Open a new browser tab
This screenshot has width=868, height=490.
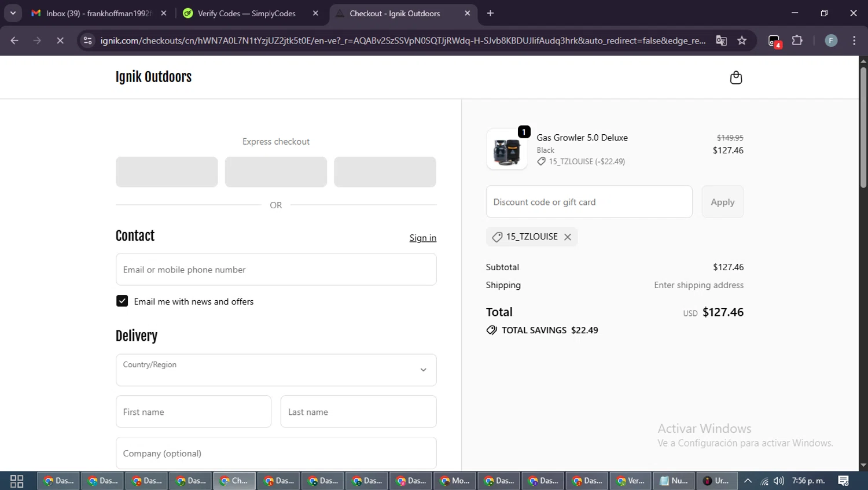pyautogui.click(x=490, y=13)
